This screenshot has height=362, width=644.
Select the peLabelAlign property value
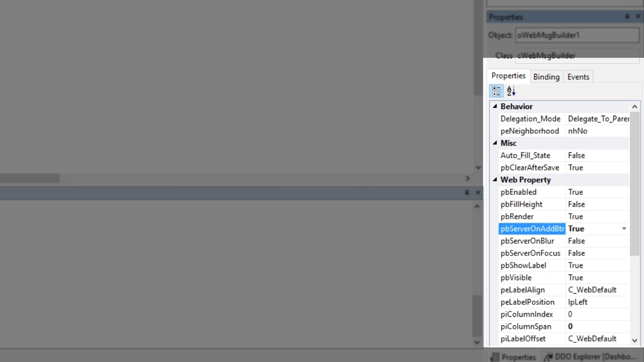598,290
